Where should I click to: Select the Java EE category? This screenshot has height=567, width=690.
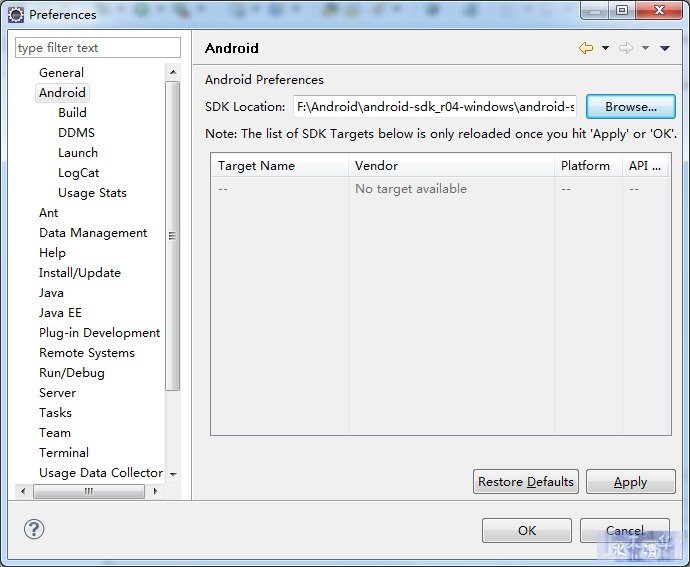click(60, 313)
